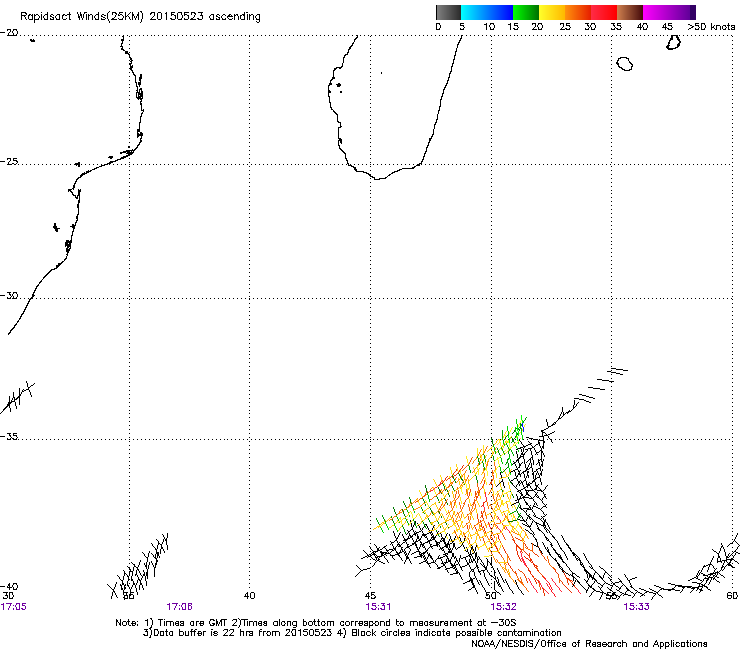
Task: Click the 'Times are GMT' note line
Action: pos(316,623)
